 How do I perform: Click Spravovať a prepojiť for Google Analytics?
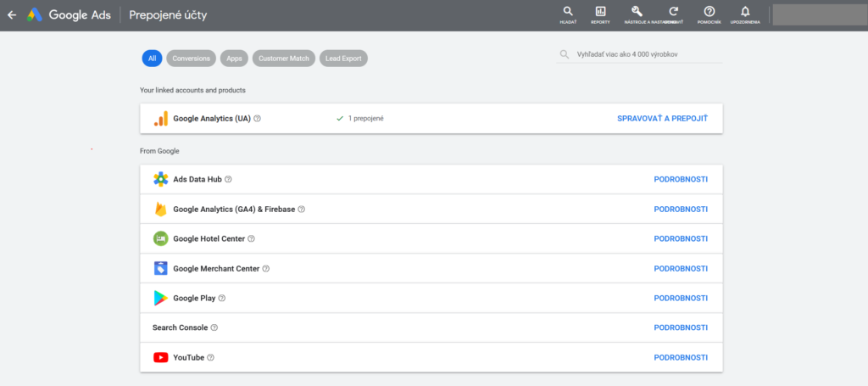pos(662,119)
